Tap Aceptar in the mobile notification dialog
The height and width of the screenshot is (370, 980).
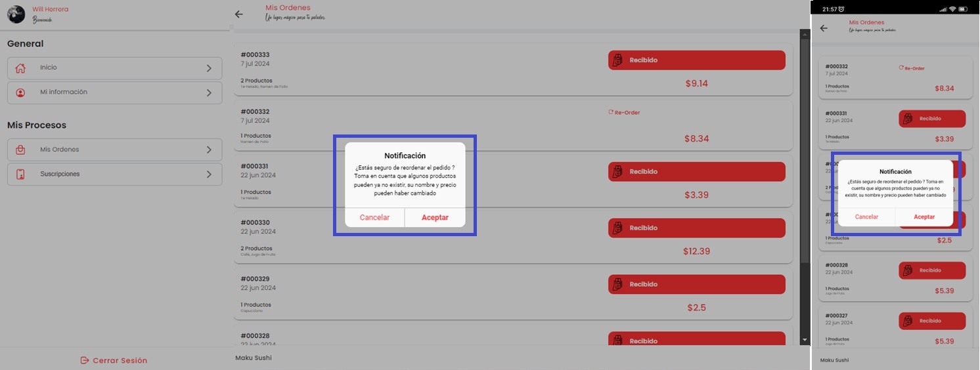(x=924, y=217)
